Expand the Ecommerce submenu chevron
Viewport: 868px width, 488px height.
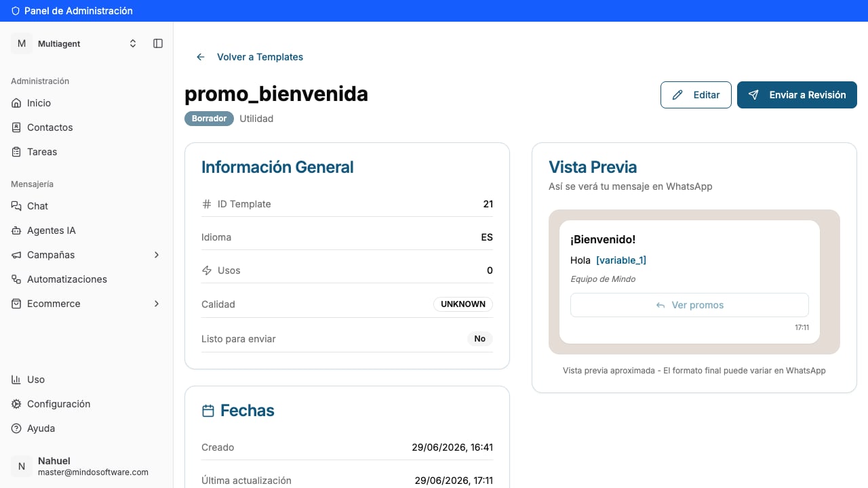click(x=157, y=304)
